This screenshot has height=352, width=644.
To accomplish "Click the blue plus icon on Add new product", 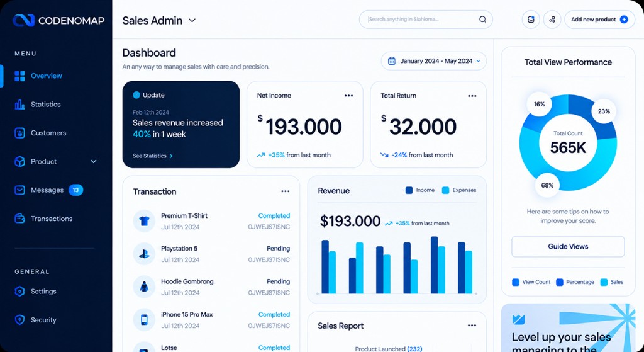I will click(624, 20).
